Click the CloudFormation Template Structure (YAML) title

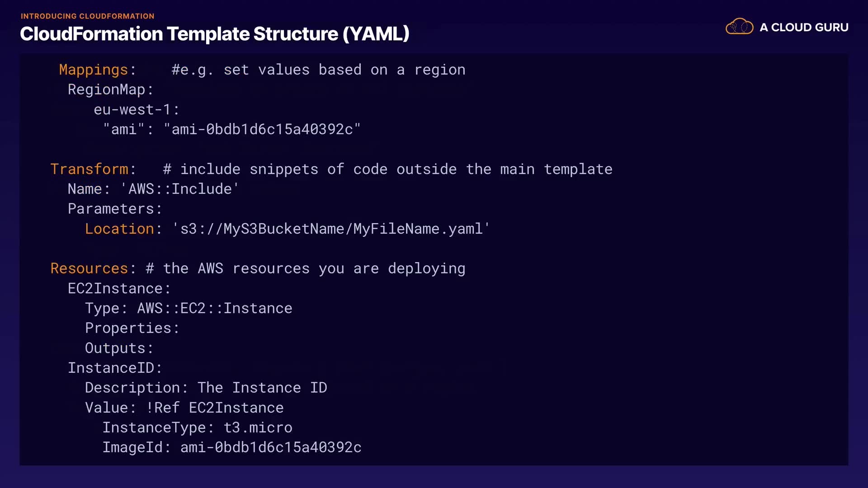pos(214,34)
